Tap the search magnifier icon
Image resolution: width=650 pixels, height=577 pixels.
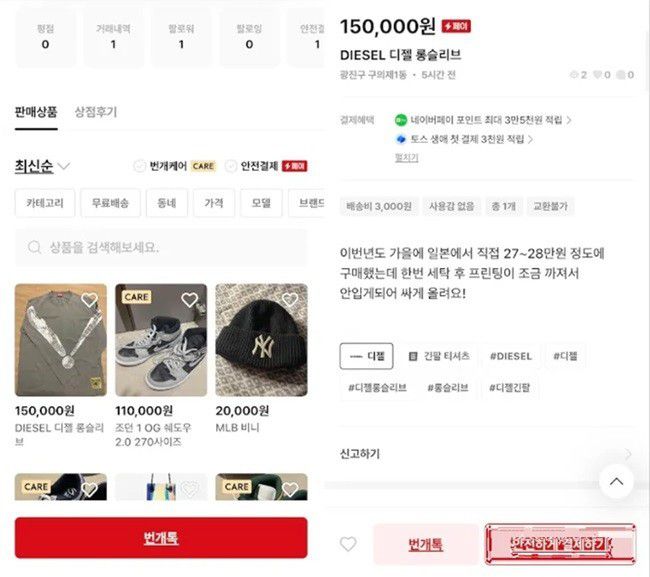click(x=34, y=247)
